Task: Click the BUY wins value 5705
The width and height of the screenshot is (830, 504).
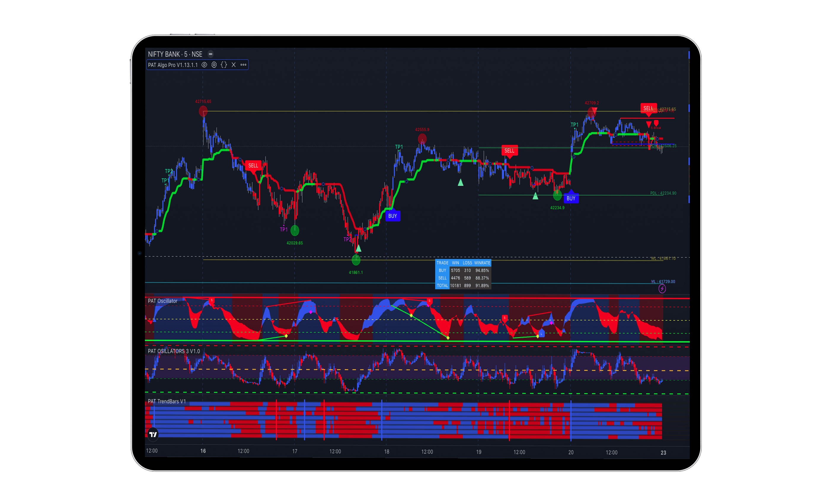Action: [x=455, y=270]
